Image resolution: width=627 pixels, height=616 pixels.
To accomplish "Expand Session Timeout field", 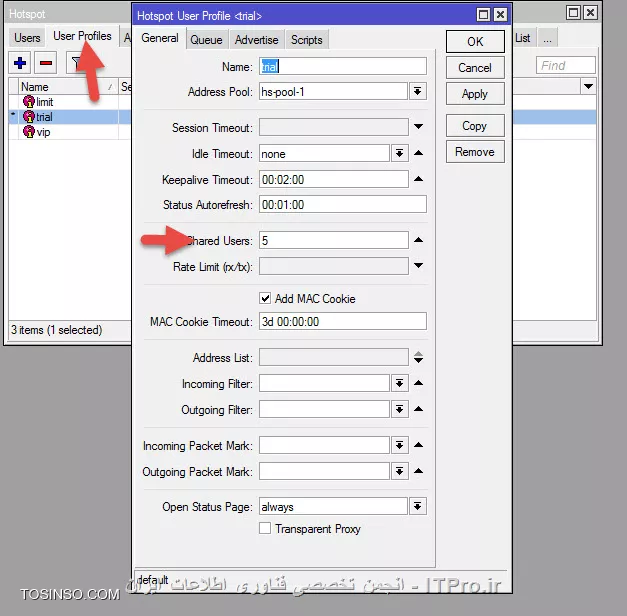I will 418,127.
